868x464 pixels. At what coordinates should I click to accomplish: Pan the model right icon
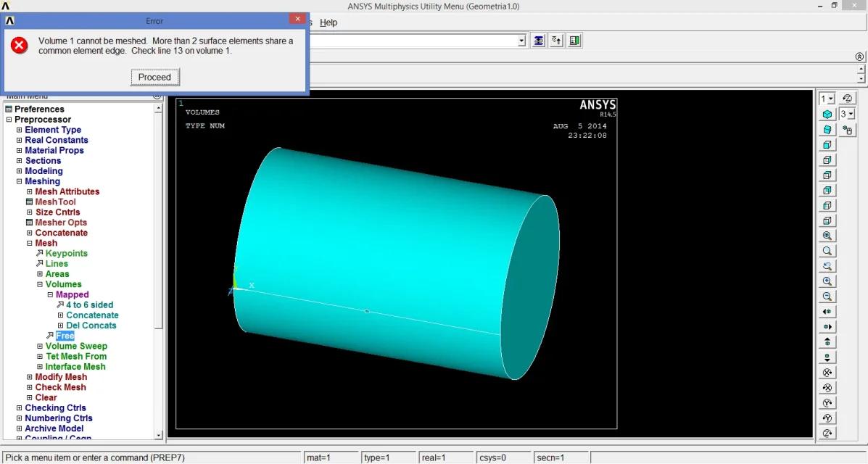pyautogui.click(x=827, y=327)
